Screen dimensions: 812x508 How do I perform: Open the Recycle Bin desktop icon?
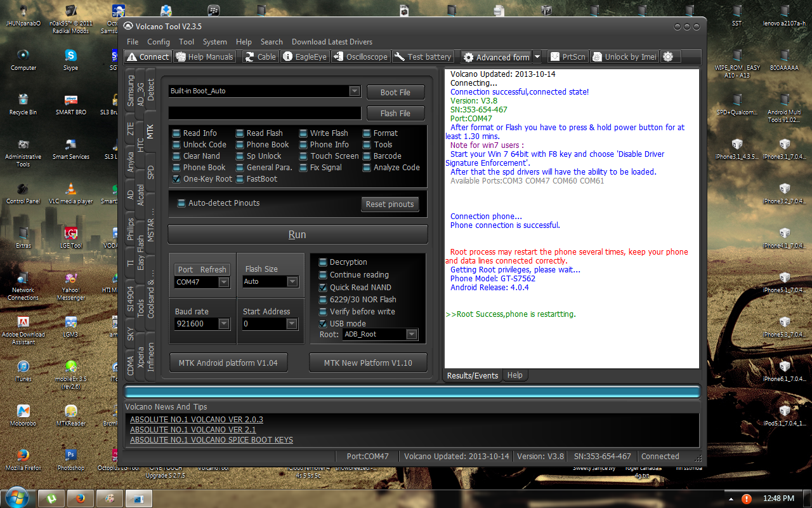pos(23,103)
